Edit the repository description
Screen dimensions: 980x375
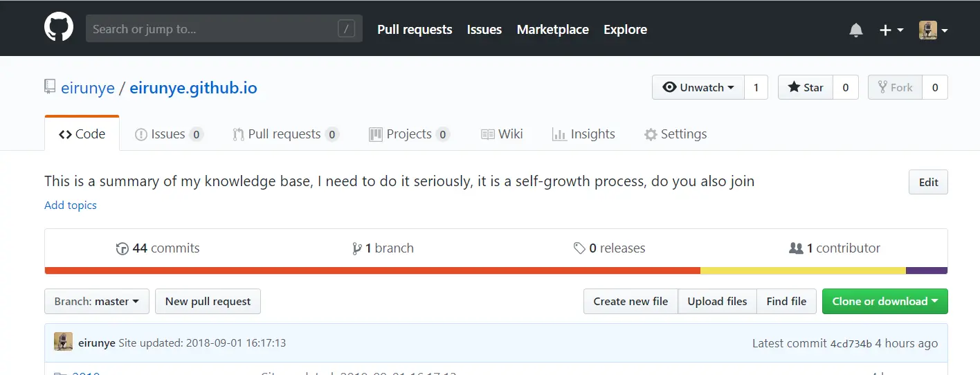pos(928,182)
